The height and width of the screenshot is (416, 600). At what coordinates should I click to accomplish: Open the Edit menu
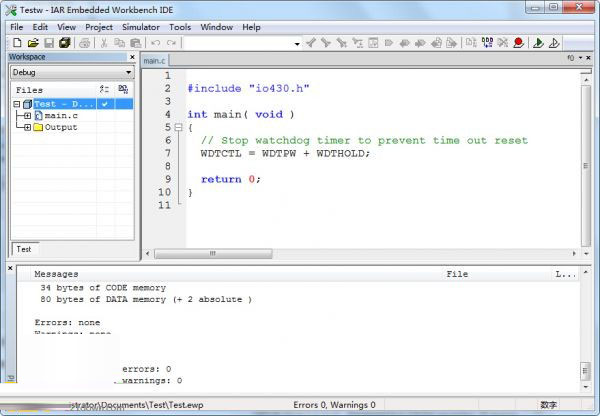[40, 27]
